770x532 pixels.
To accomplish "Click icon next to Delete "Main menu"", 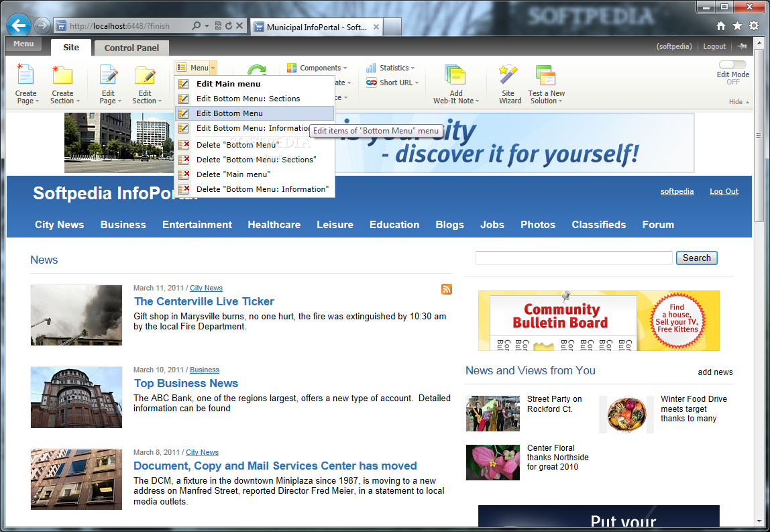I will (184, 174).
